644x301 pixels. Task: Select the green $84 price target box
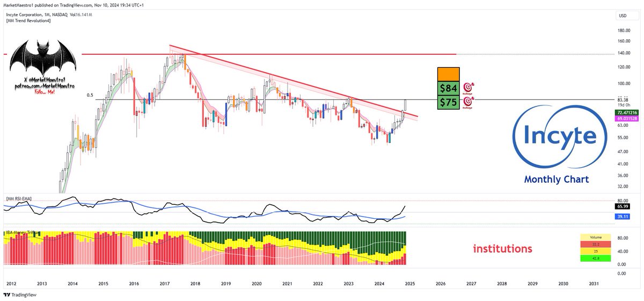point(449,88)
